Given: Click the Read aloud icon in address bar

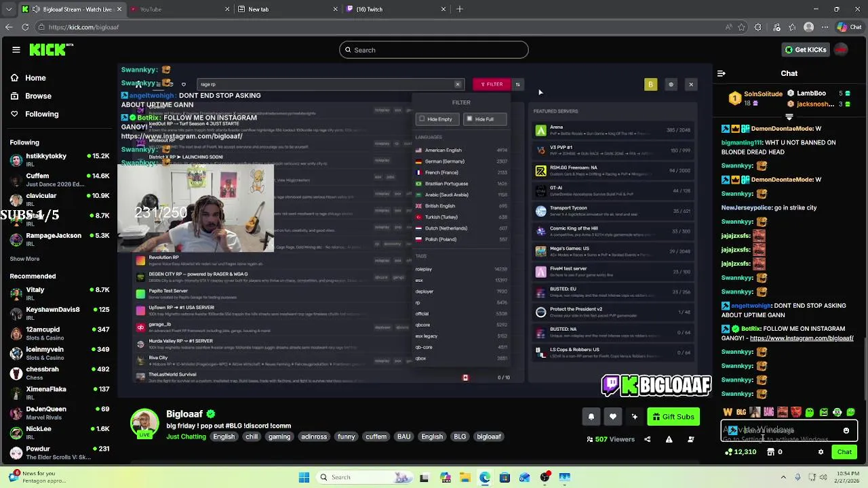Looking at the screenshot, I should 728,27.
